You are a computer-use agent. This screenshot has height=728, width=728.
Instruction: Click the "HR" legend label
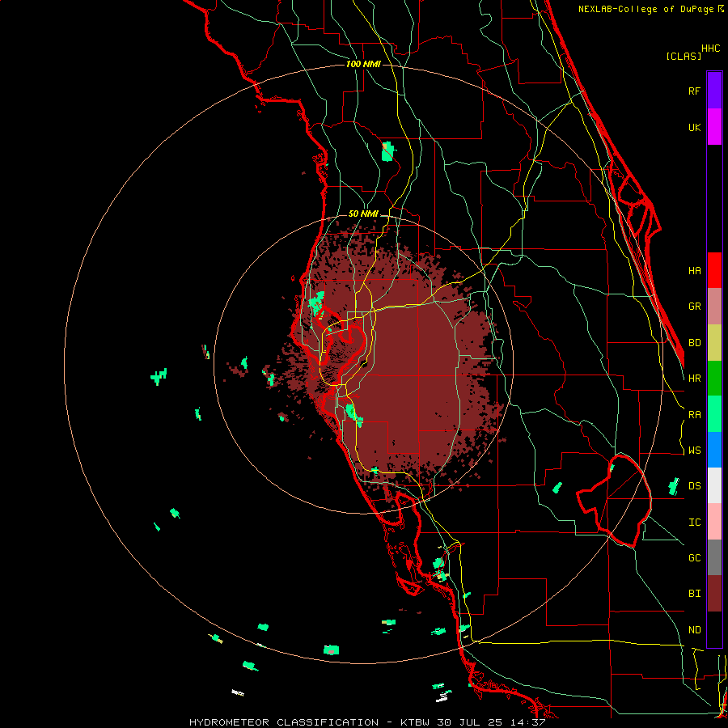695,379
